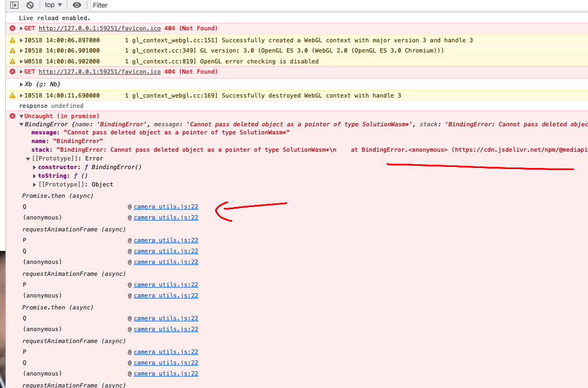The width and height of the screenshot is (588, 388).
Task: Click the red error icon beside favicon 404
Action: tap(13, 28)
